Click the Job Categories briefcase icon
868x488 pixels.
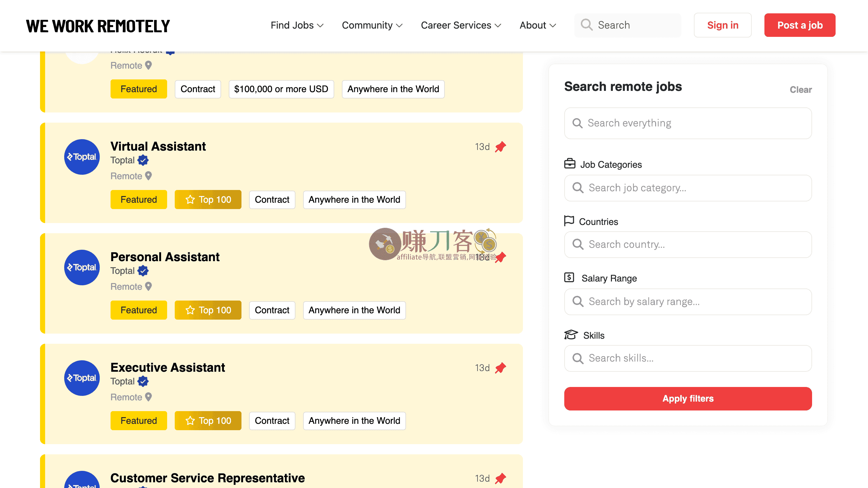click(x=570, y=163)
